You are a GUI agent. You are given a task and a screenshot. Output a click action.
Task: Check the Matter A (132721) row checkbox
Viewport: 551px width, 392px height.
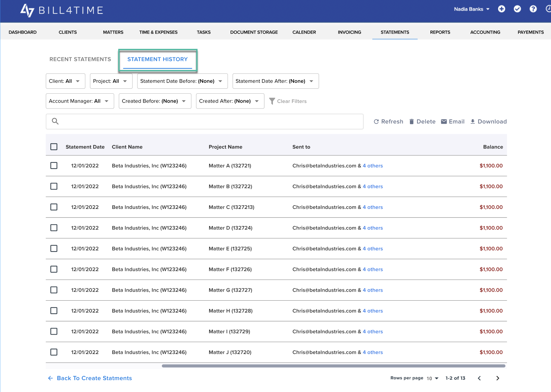click(54, 166)
